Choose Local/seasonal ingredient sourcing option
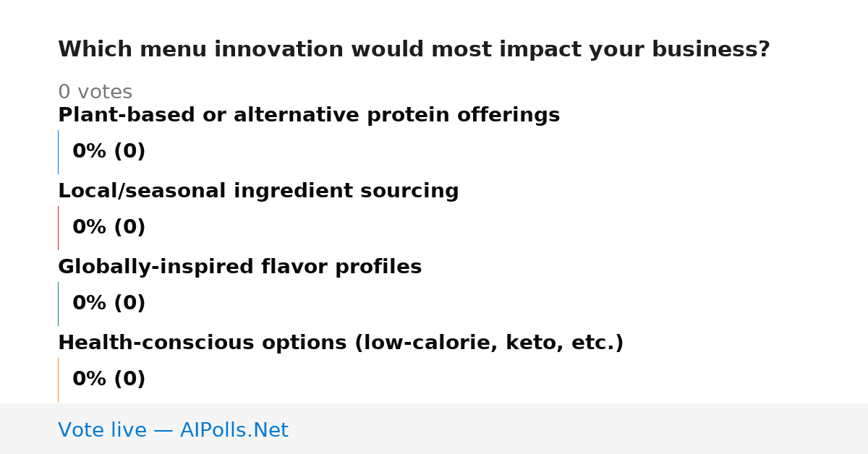 pyautogui.click(x=258, y=191)
